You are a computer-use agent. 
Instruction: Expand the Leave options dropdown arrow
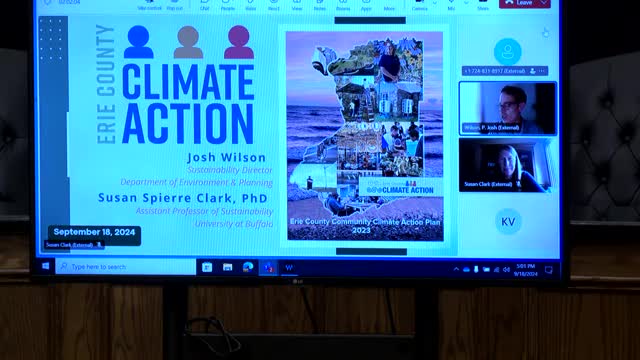pyautogui.click(x=544, y=3)
